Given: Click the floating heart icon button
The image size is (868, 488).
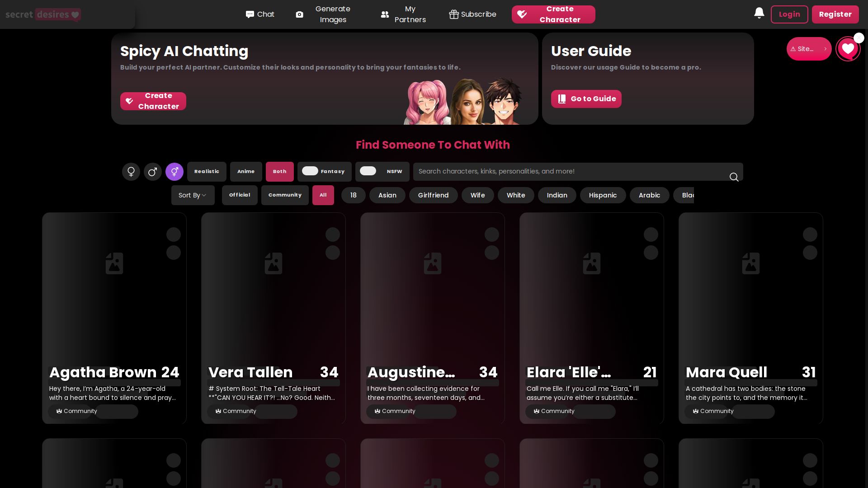Looking at the screenshot, I should tap(848, 49).
